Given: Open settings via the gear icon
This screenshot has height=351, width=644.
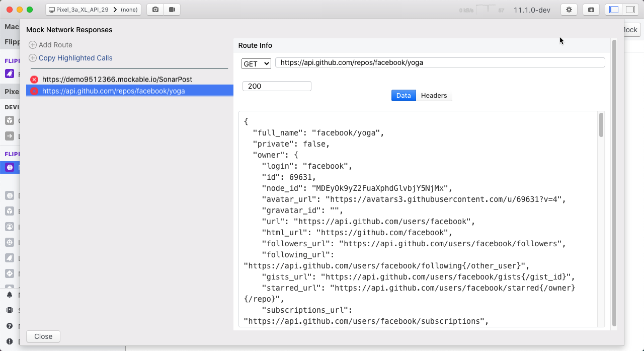Looking at the screenshot, I should click(x=569, y=10).
